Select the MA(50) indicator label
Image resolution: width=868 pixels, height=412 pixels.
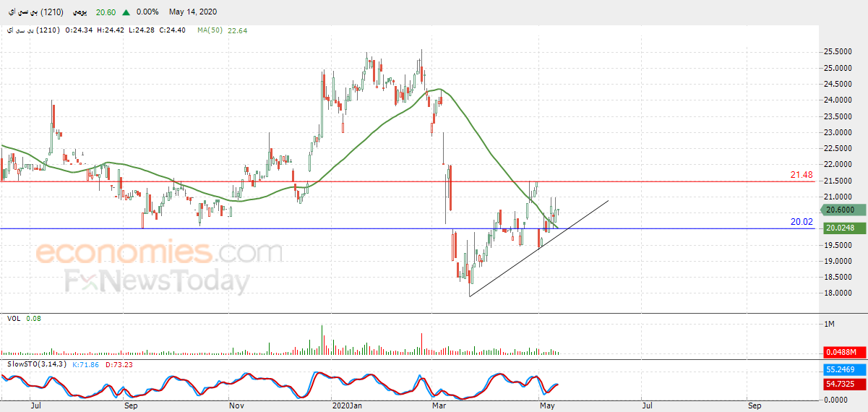click(210, 31)
